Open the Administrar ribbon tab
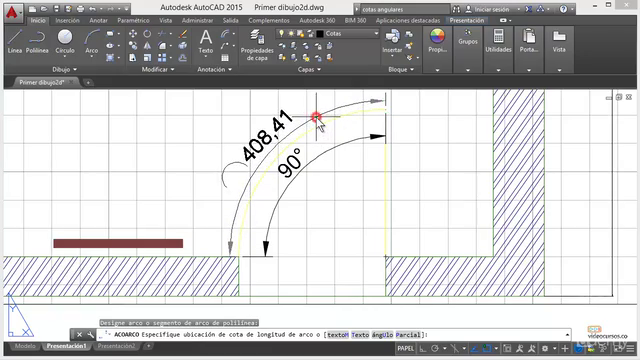Image resolution: width=640 pixels, height=360 pixels. coord(198,20)
